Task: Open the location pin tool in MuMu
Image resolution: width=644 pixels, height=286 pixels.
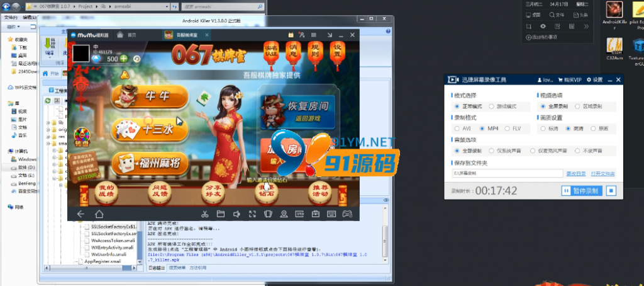Action: pos(284,214)
